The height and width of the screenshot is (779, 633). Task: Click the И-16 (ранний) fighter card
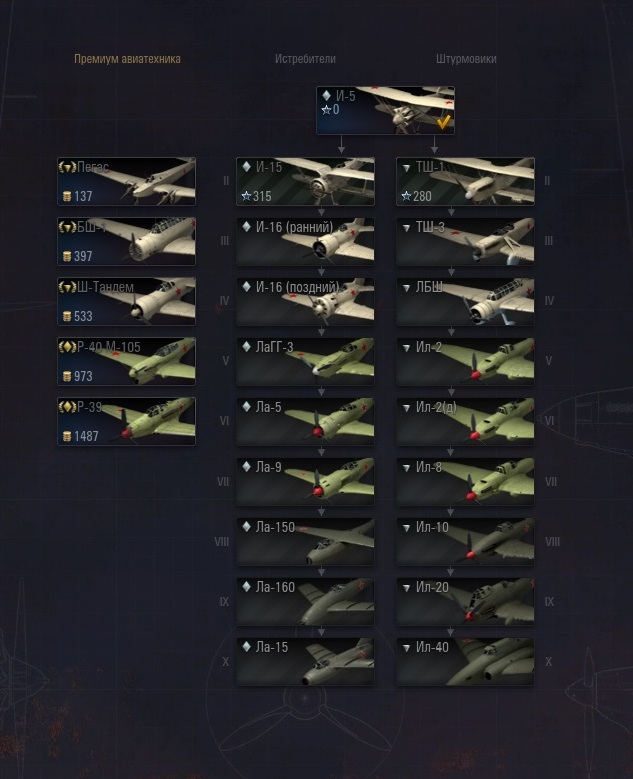(x=305, y=241)
